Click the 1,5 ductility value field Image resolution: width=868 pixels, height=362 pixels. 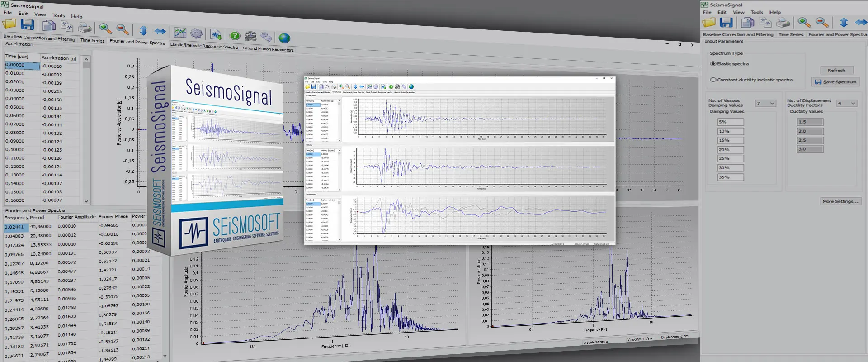[x=810, y=122]
